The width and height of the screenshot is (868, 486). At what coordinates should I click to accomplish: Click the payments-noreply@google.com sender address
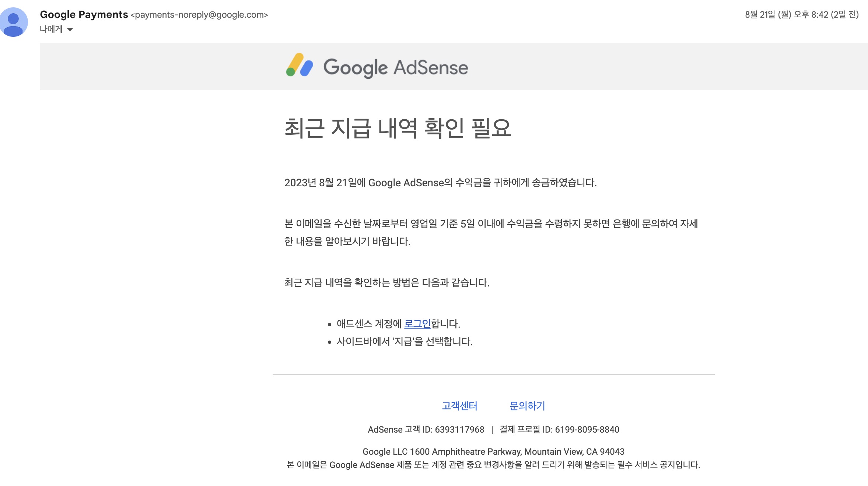(199, 15)
